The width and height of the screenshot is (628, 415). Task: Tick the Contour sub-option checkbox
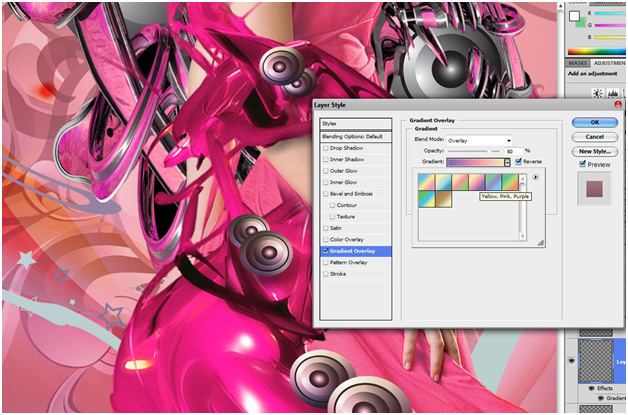[332, 205]
